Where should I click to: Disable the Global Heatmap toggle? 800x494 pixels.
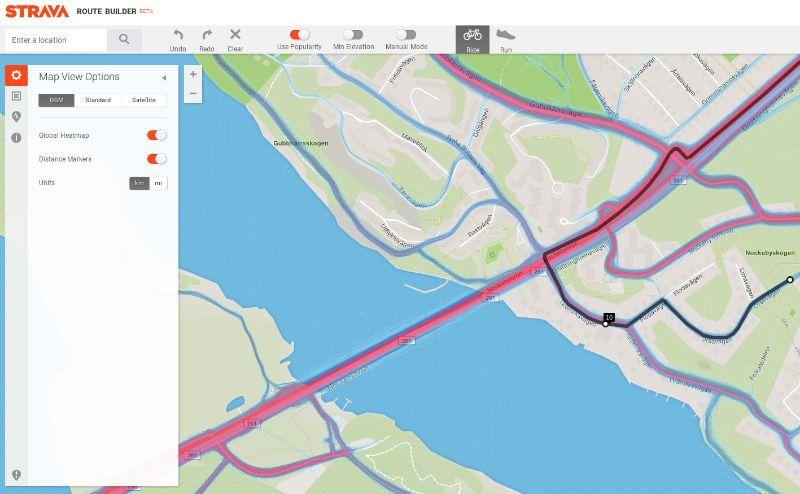[157, 135]
